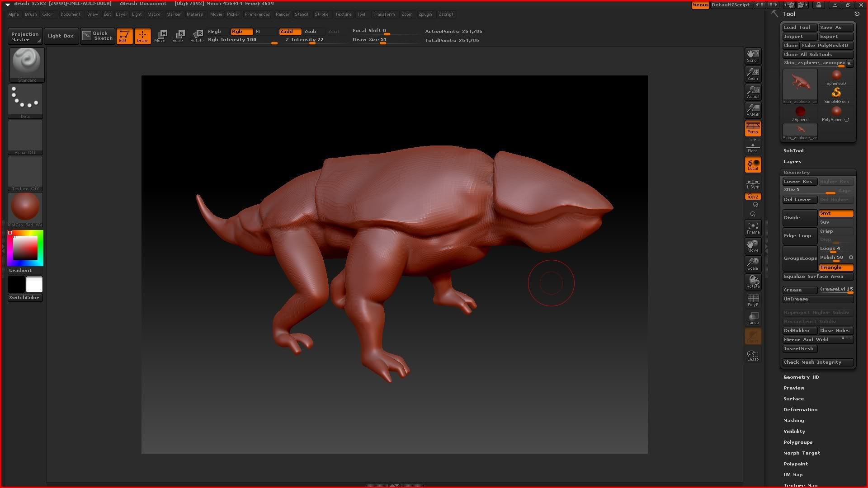Expand the Polygroups section
The width and height of the screenshot is (868, 488).
798,442
